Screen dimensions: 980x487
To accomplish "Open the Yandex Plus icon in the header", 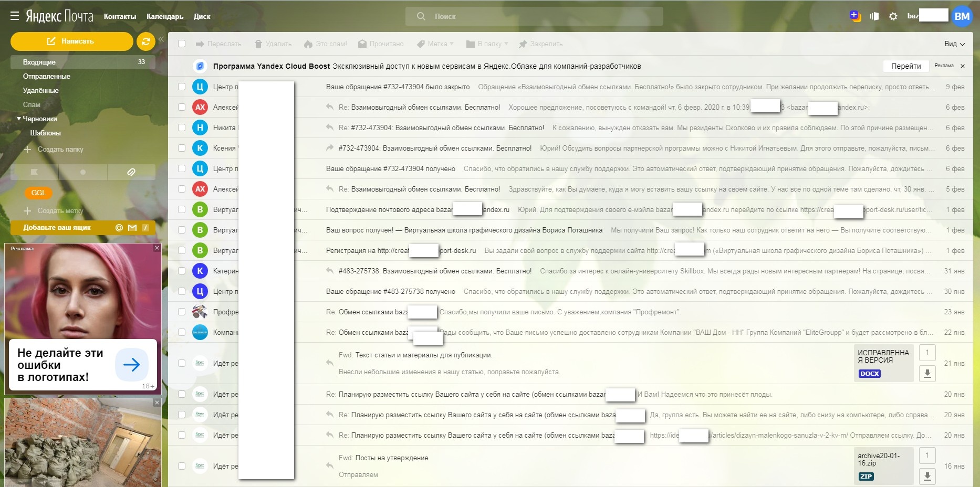I will pyautogui.click(x=855, y=16).
